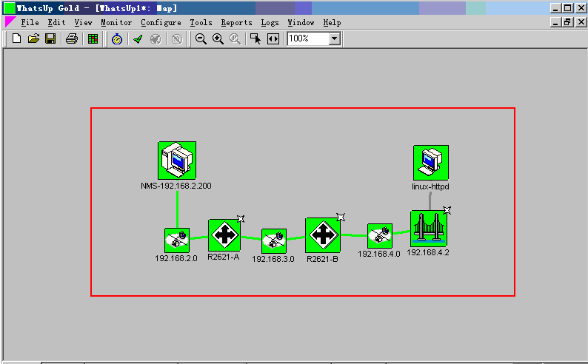Save the map with the floppy disk icon
The height and width of the screenshot is (364, 588).
50,38
